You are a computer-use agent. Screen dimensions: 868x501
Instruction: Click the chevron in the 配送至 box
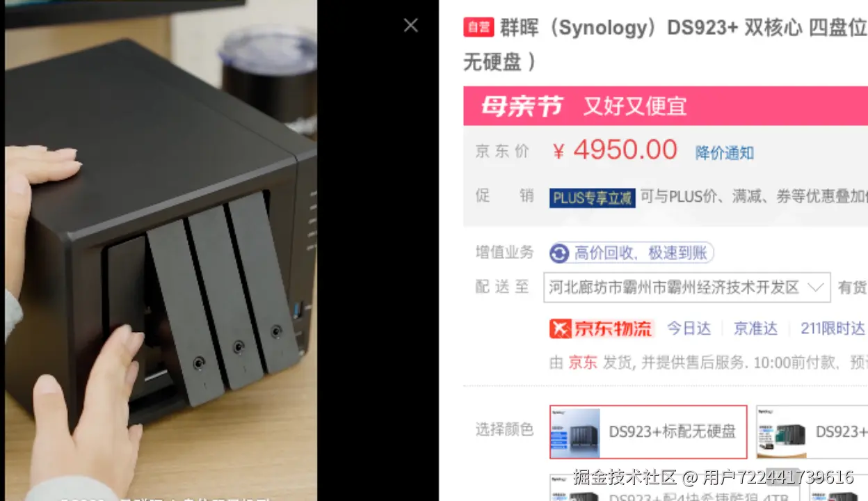815,287
